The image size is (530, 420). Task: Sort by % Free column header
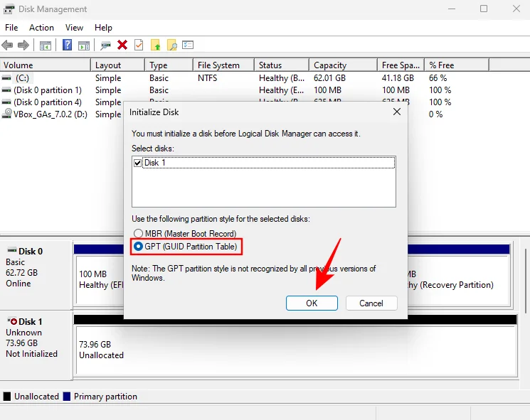[457, 65]
